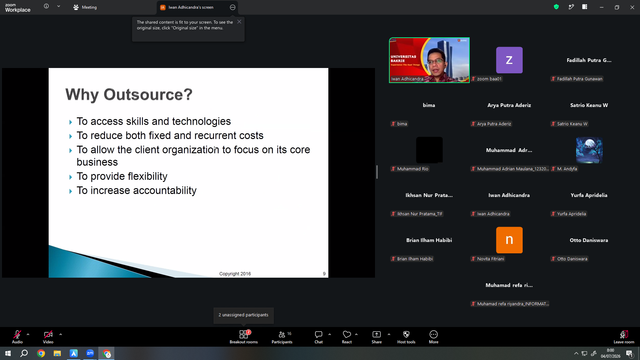Open the Participants list

click(282, 337)
